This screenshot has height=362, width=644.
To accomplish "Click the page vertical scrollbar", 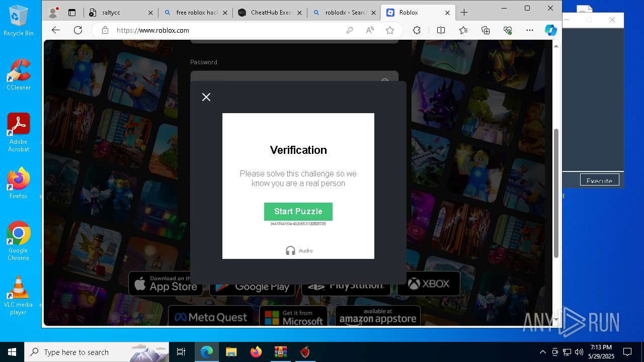I will coord(556,194).
